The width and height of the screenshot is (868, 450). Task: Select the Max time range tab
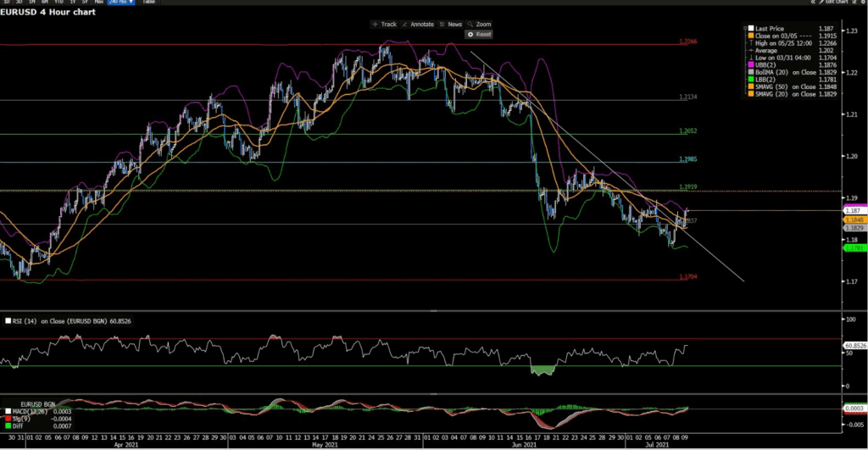[x=99, y=2]
